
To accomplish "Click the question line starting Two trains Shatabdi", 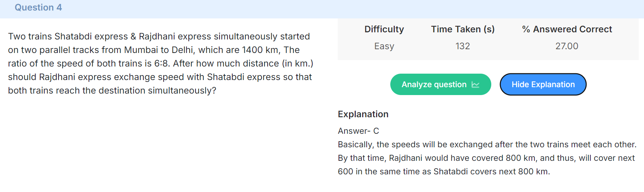I will [x=159, y=36].
